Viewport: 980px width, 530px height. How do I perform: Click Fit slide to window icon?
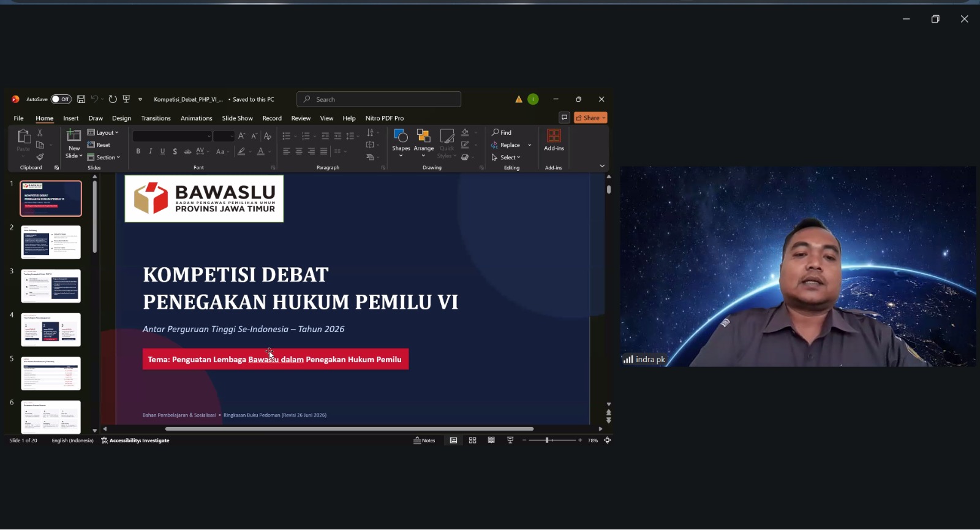608,441
